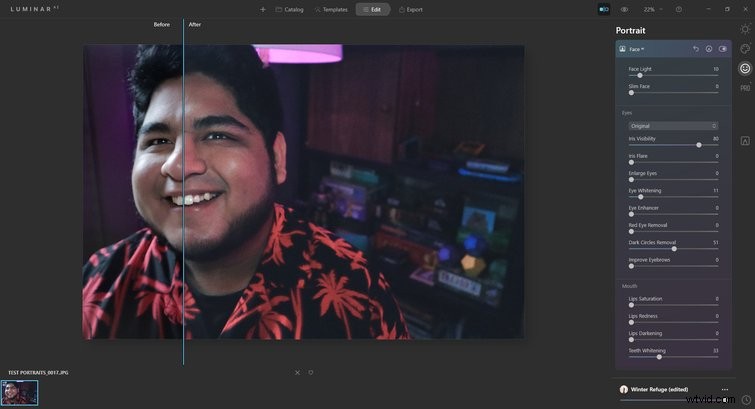Image resolution: width=755 pixels, height=409 pixels.
Task: Click the Teeth Whitening slider handle
Action: point(659,357)
